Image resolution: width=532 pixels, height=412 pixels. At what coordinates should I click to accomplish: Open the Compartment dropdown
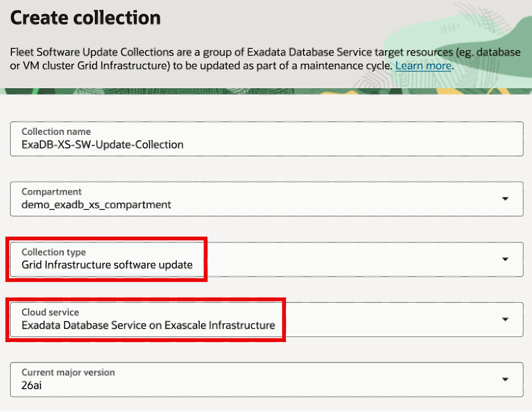(x=267, y=199)
